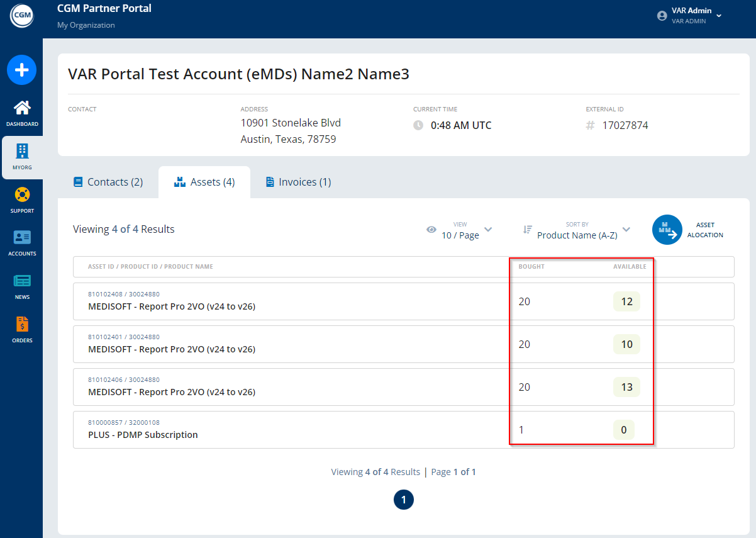Image resolution: width=756 pixels, height=538 pixels.
Task: Click the Asset Allocation round icon
Action: point(667,230)
